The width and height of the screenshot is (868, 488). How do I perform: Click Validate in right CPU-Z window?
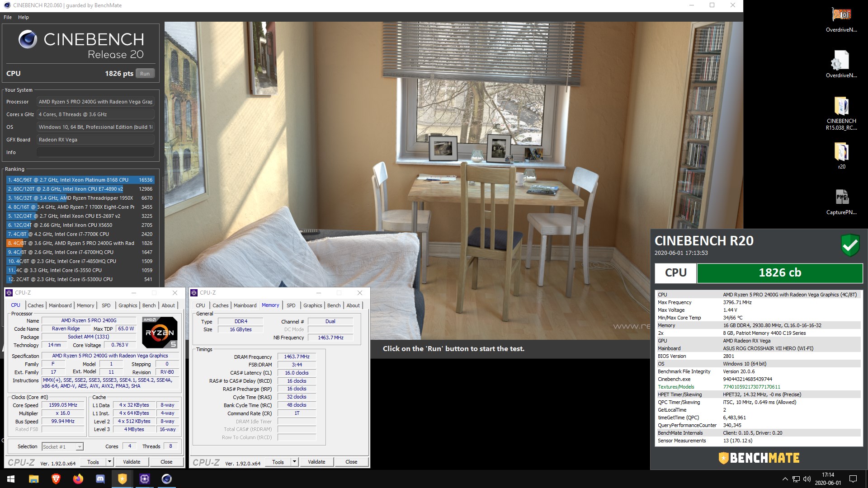tap(316, 462)
